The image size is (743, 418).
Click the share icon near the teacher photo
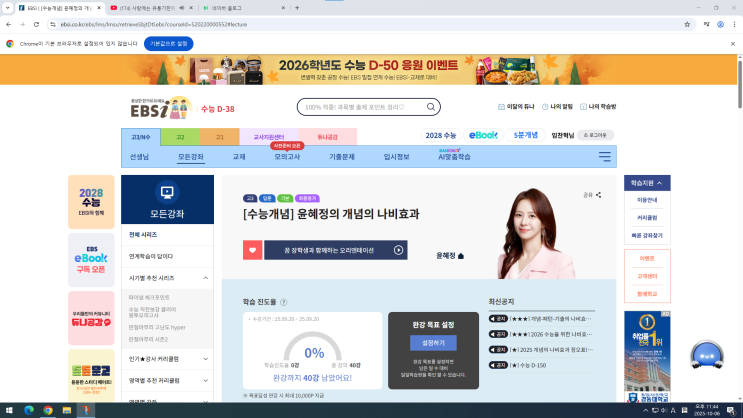[598, 195]
